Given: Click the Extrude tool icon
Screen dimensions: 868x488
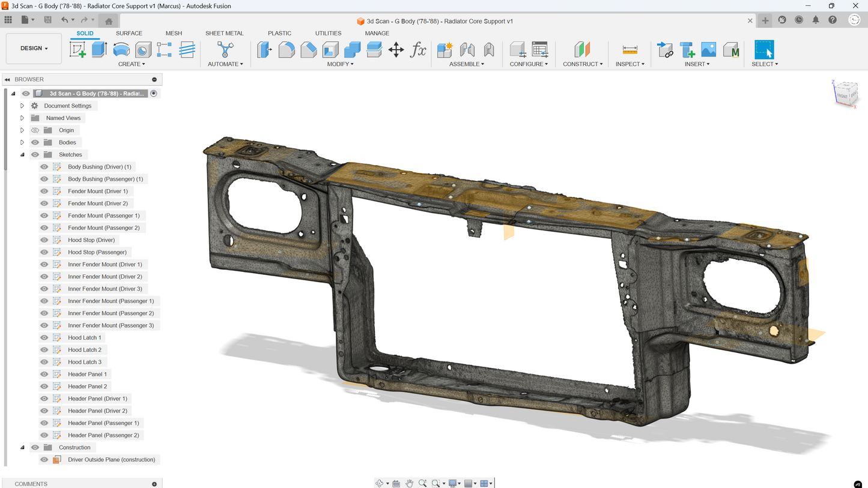Looking at the screenshot, I should 99,49.
